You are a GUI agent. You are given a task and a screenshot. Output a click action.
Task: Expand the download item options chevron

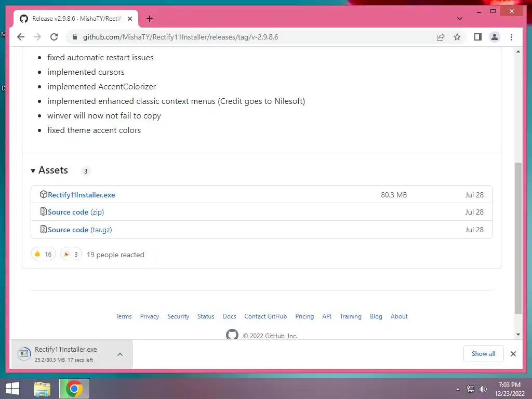tap(120, 354)
